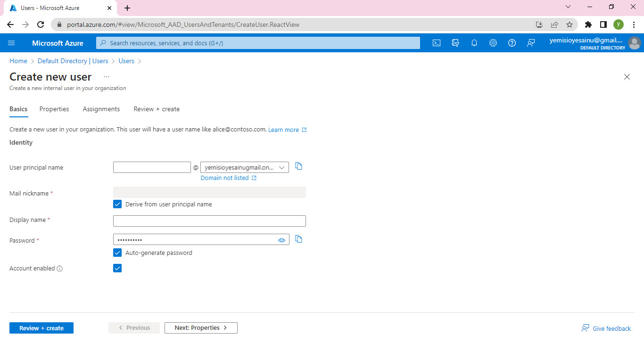Image resolution: width=644 pixels, height=343 pixels.
Task: Switch to the Basics tab
Action: (18, 109)
